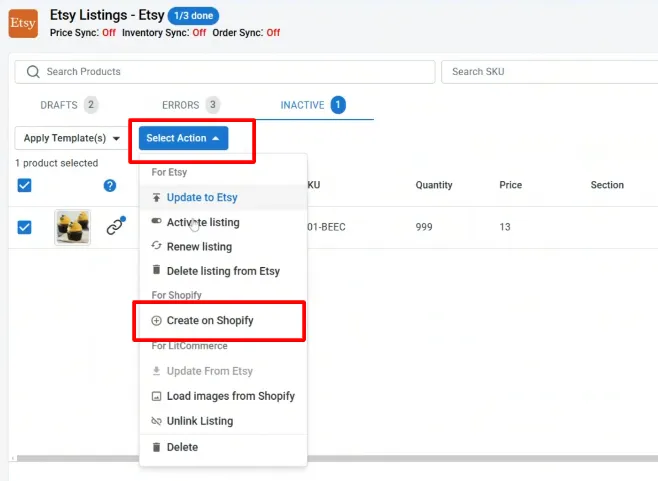The image size is (658, 481).
Task: Select the INACTIVE tab
Action: 313,105
